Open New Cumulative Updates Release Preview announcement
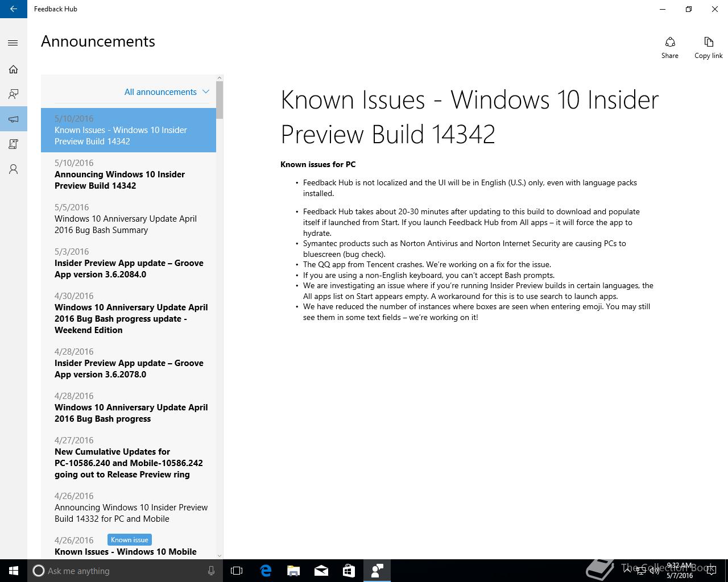The image size is (728, 582). click(x=129, y=458)
